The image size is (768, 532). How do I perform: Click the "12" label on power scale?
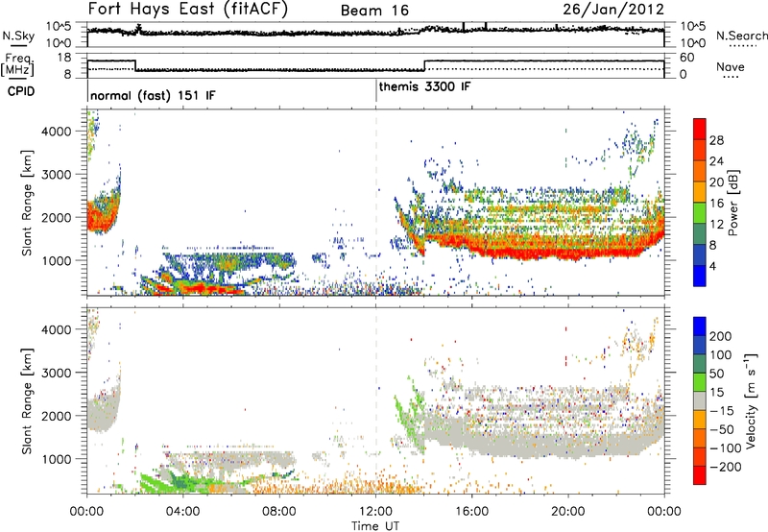pos(716,225)
